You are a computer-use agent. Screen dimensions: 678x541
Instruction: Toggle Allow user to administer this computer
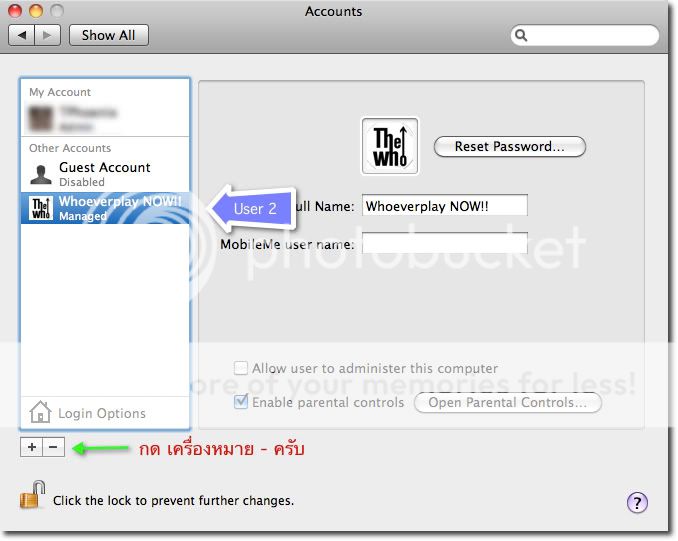[x=241, y=368]
